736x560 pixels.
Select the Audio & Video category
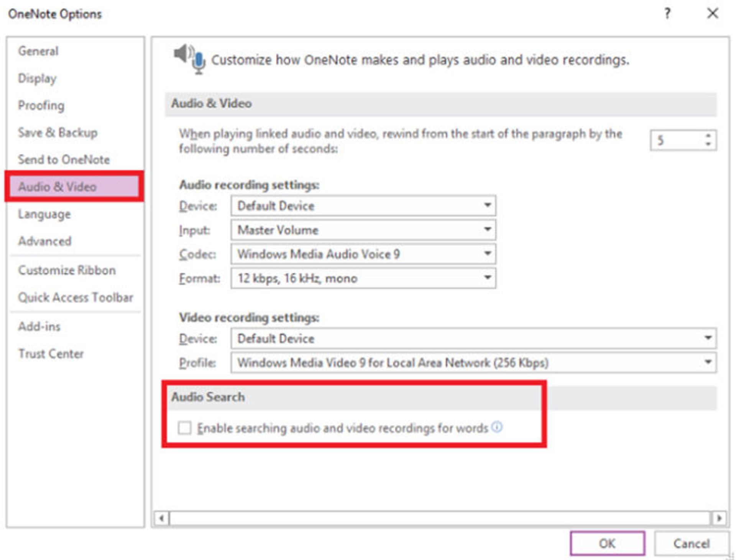coord(58,187)
